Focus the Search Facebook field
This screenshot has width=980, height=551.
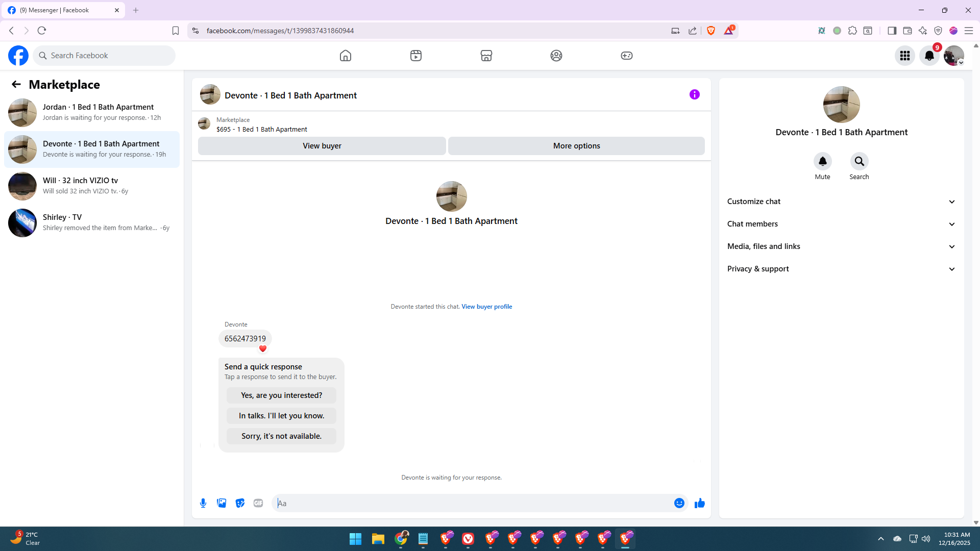(104, 56)
